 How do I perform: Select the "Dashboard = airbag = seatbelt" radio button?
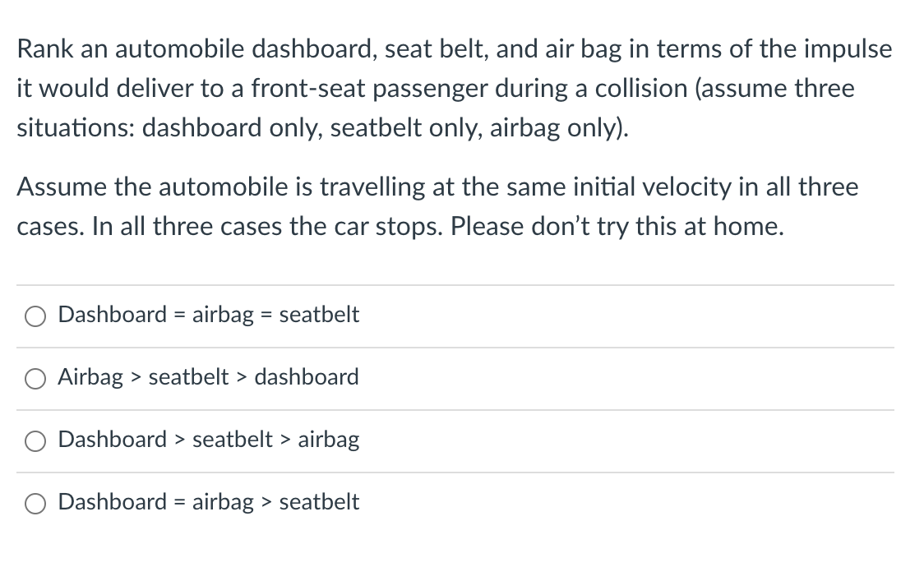tap(35, 316)
